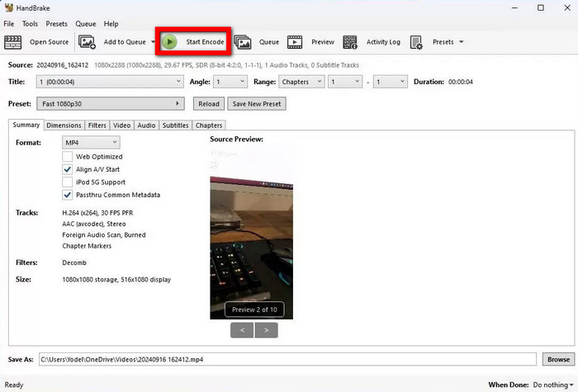The width and height of the screenshot is (578, 392).
Task: Switch to the Chapters tab
Action: pyautogui.click(x=209, y=125)
